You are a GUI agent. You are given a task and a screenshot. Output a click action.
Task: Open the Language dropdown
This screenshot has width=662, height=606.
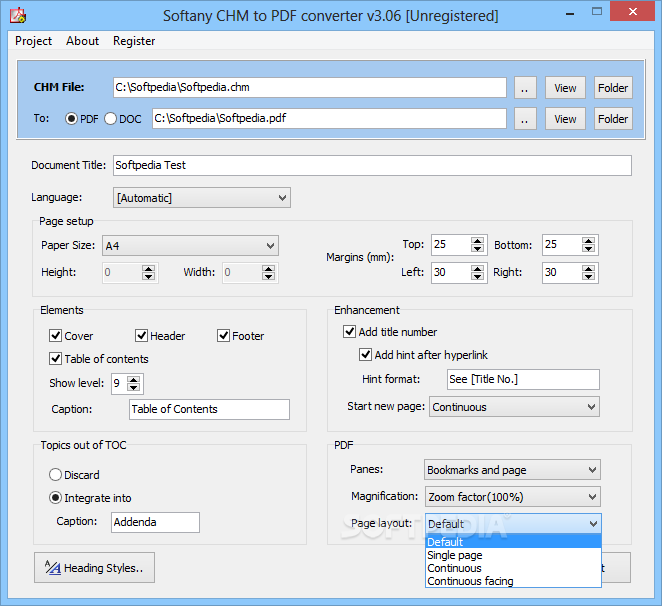click(x=202, y=198)
